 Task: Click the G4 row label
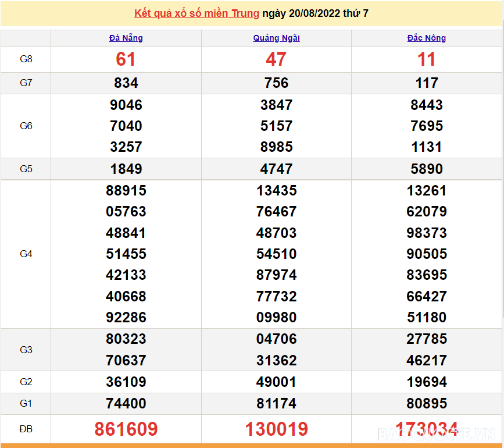tap(26, 254)
